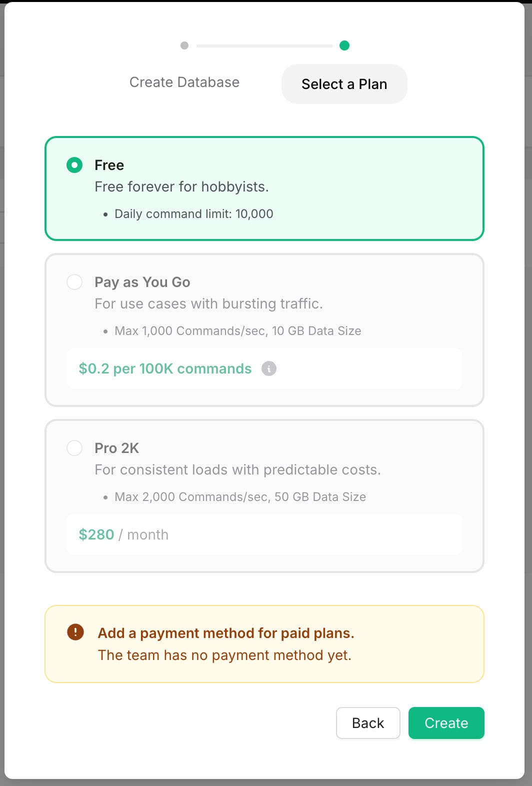Click the $280 / month price box
This screenshot has width=532, height=786.
tap(264, 534)
